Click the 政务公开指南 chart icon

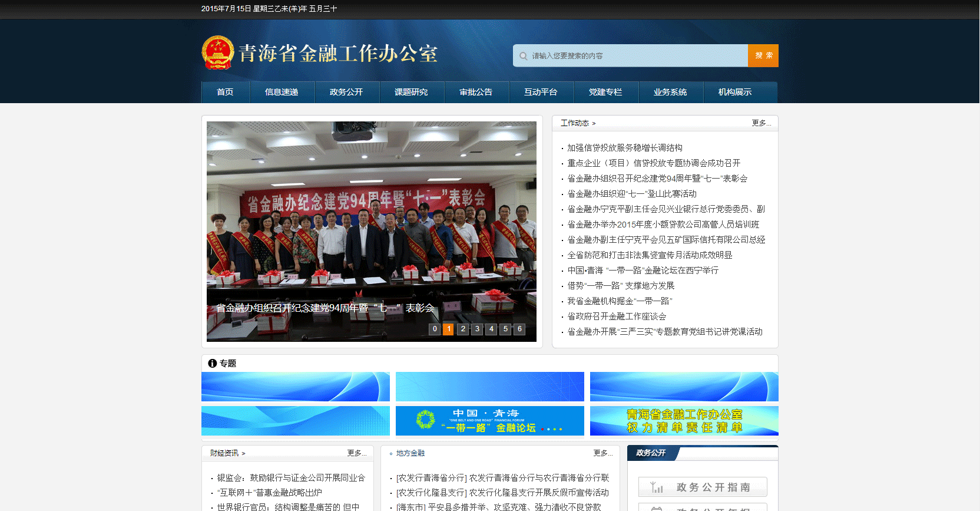coord(657,487)
